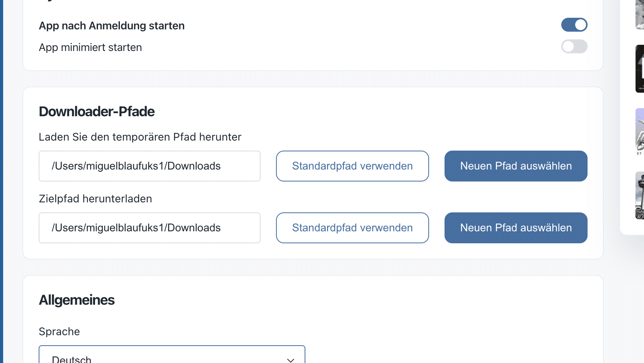
Task: Click the Sprache label above the dropdown
Action: click(x=60, y=332)
